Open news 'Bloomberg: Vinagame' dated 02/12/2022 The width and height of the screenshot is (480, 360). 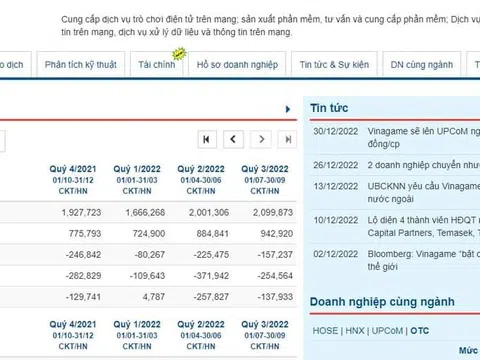coord(423,260)
